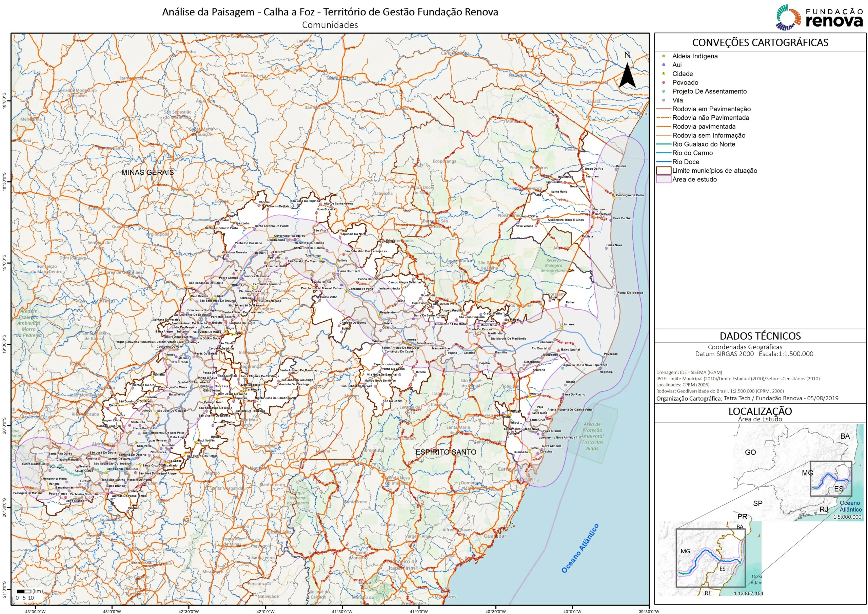Click the CONVEÇÕES CARTOGRÁFICAS legend header
The width and height of the screenshot is (868, 614).
point(760,42)
